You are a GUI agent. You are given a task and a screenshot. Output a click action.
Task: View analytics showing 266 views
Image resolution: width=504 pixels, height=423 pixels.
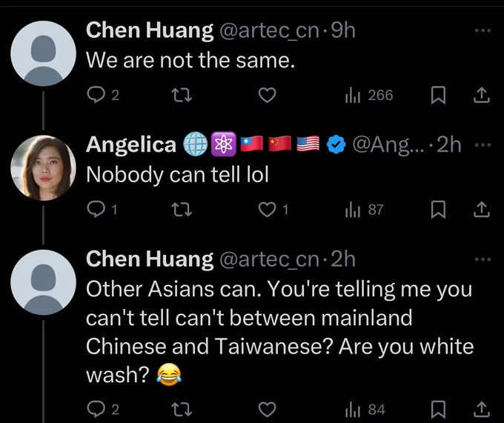point(368,95)
